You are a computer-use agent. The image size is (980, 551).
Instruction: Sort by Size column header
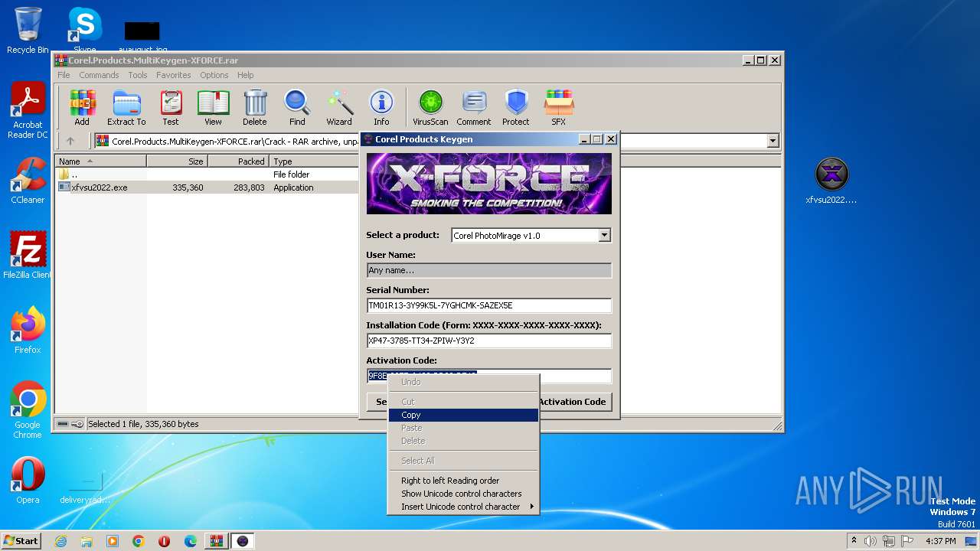(x=177, y=161)
